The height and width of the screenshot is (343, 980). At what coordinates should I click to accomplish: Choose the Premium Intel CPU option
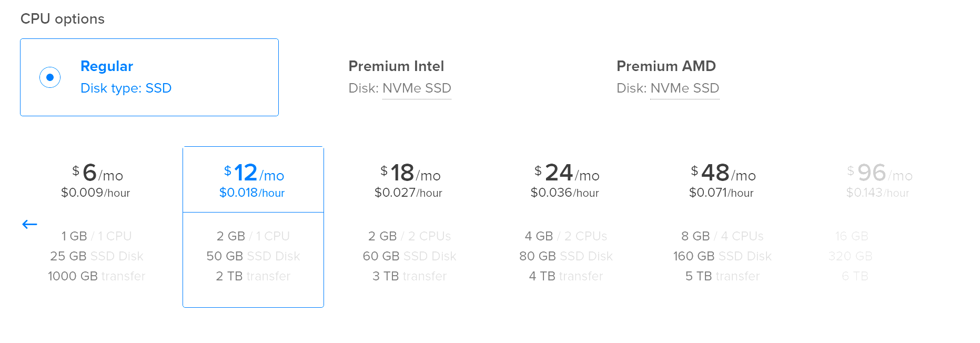point(400,77)
